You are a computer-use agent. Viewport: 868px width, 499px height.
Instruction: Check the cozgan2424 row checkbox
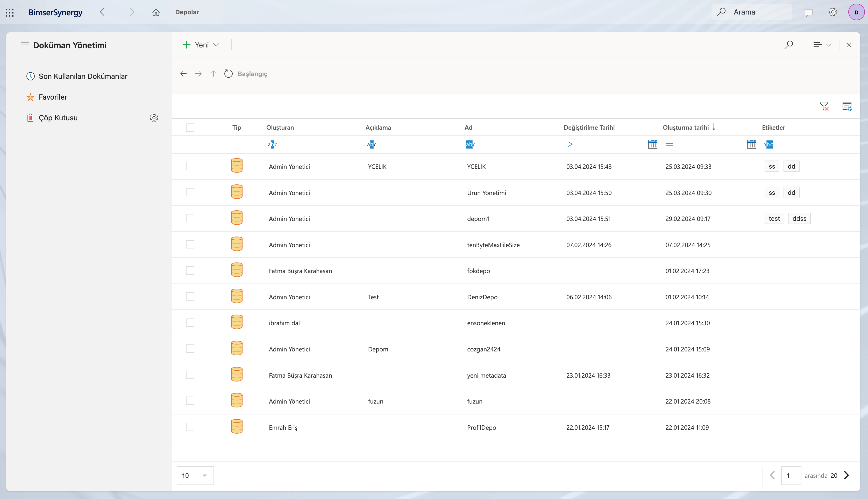tap(190, 349)
